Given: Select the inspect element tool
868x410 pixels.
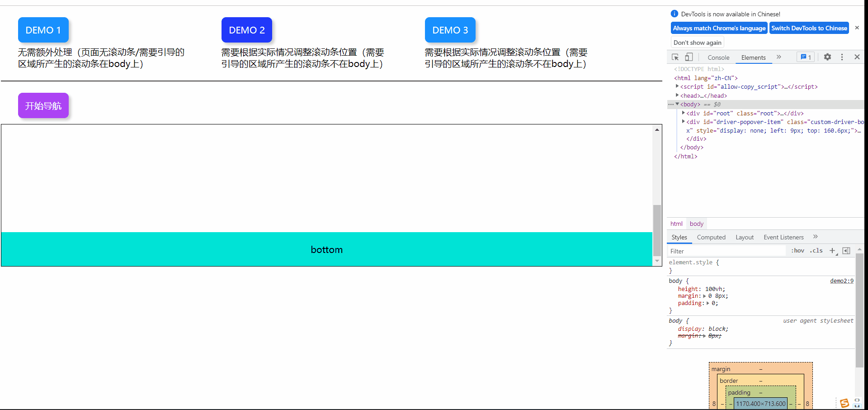Looking at the screenshot, I should point(675,57).
